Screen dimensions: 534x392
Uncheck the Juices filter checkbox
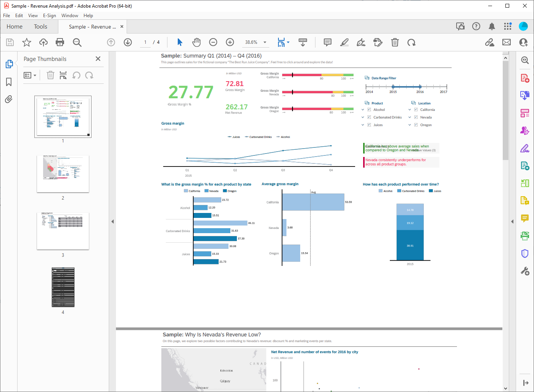point(368,125)
